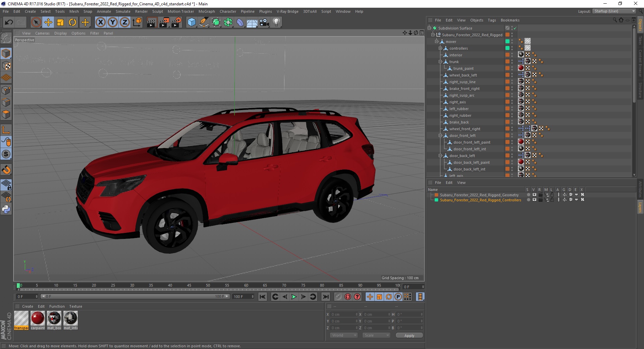644x349 pixels.
Task: Click frame 50 on the timeline ruler
Action: click(208, 286)
